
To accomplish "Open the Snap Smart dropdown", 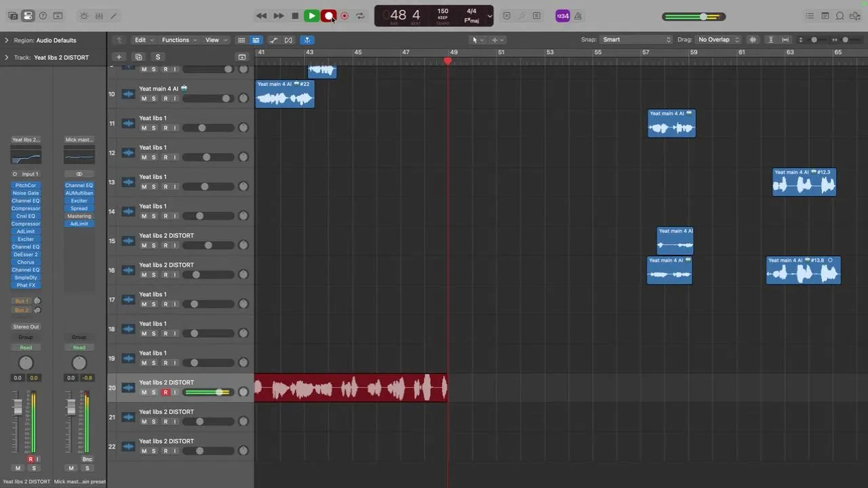I will [636, 40].
